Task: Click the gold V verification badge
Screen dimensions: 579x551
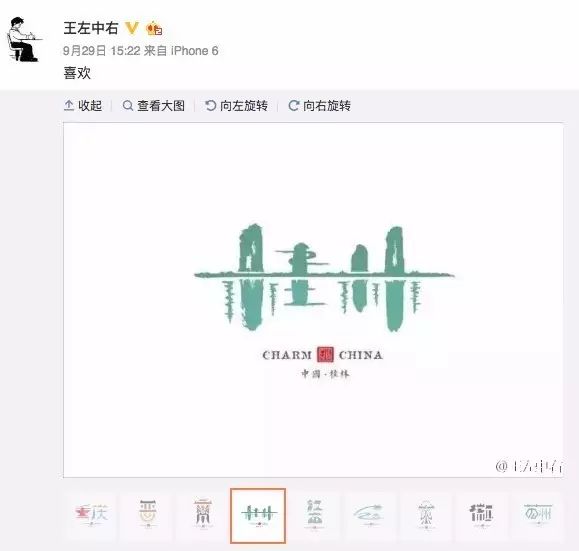Action: pyautogui.click(x=131, y=28)
